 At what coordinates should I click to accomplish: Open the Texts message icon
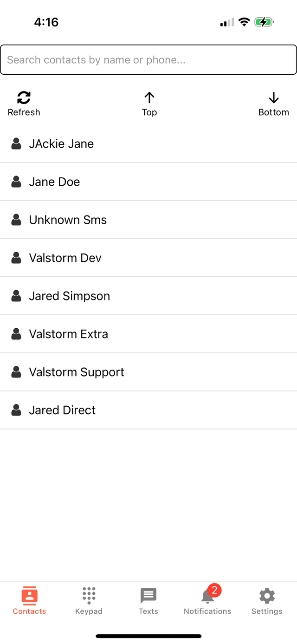pyautogui.click(x=148, y=595)
